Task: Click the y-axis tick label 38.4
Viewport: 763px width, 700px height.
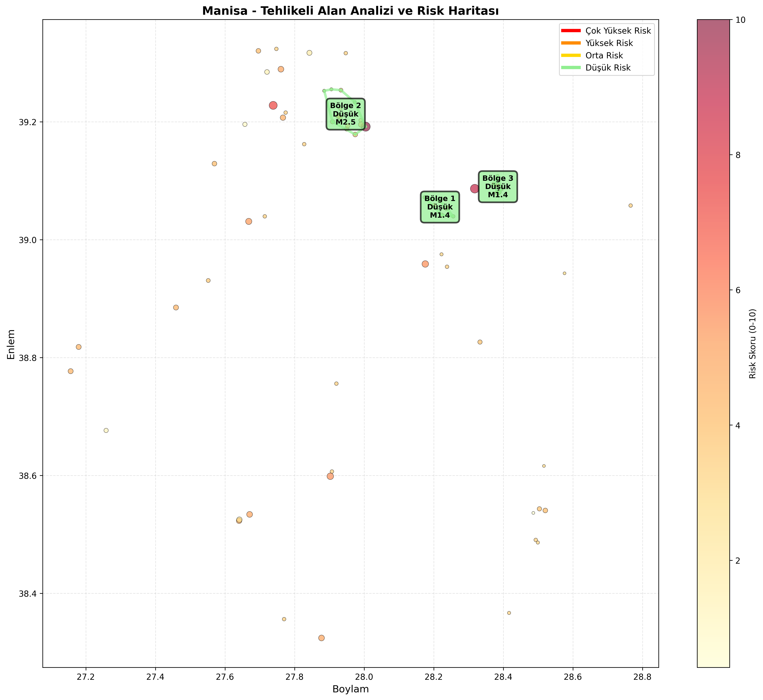Action: [x=28, y=594]
